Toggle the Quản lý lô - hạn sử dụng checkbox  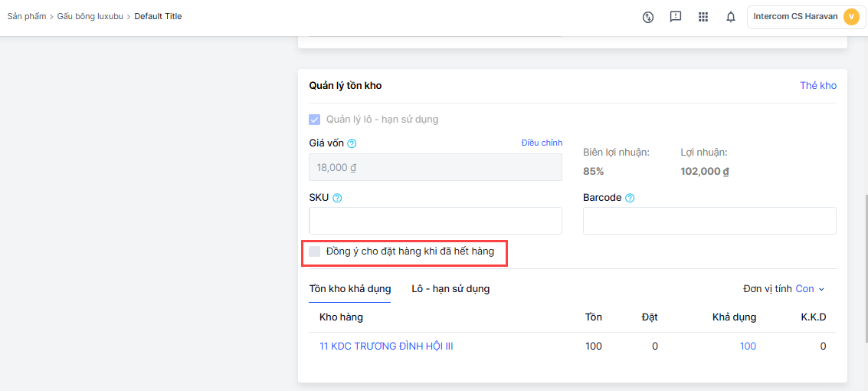314,120
